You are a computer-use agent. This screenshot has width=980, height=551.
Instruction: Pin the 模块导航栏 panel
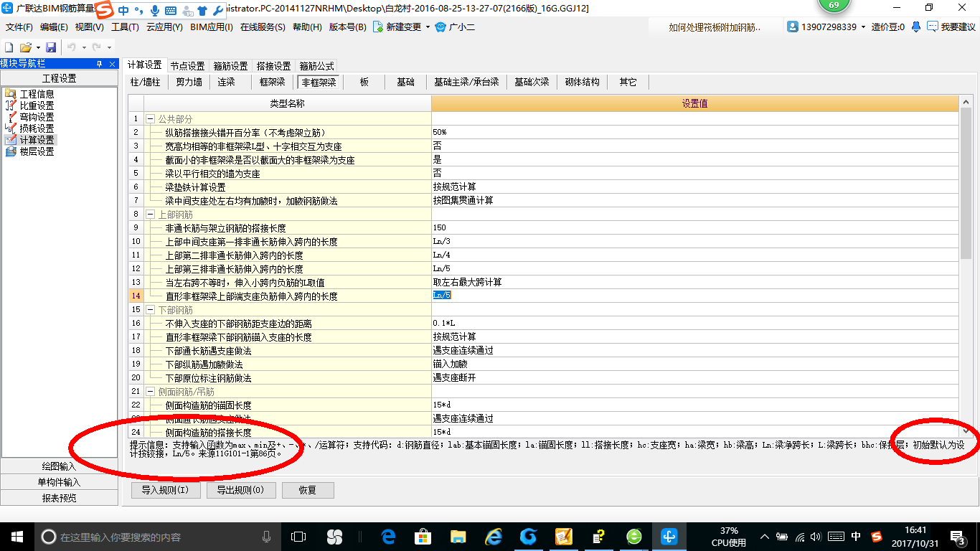click(x=99, y=64)
